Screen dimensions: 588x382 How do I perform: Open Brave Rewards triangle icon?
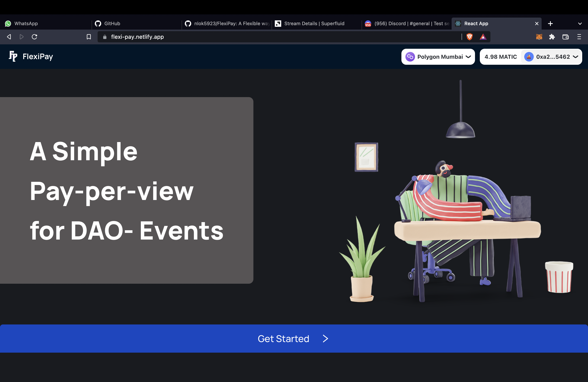(x=483, y=37)
